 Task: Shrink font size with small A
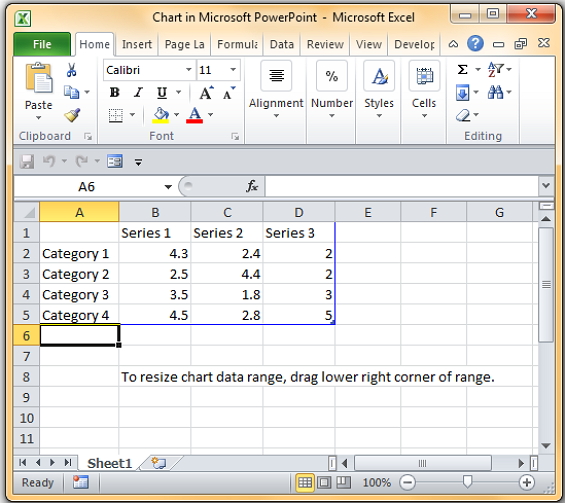click(x=229, y=93)
